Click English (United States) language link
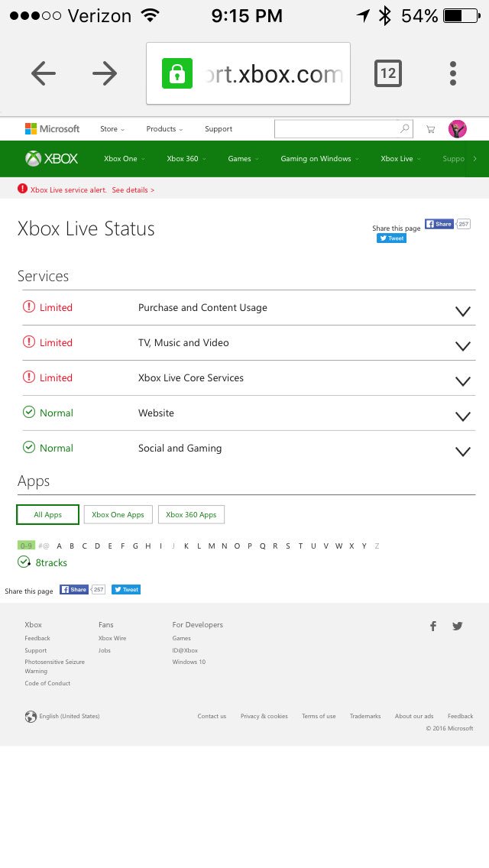 [x=70, y=716]
